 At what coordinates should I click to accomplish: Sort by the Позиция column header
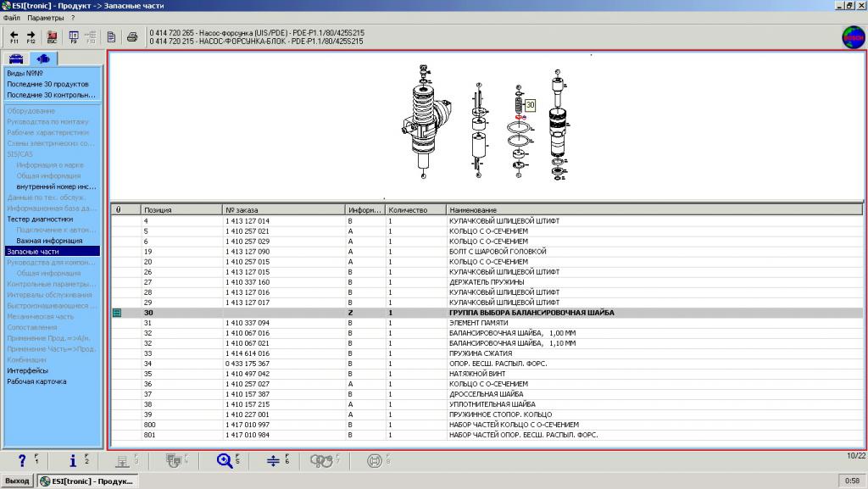(181, 210)
